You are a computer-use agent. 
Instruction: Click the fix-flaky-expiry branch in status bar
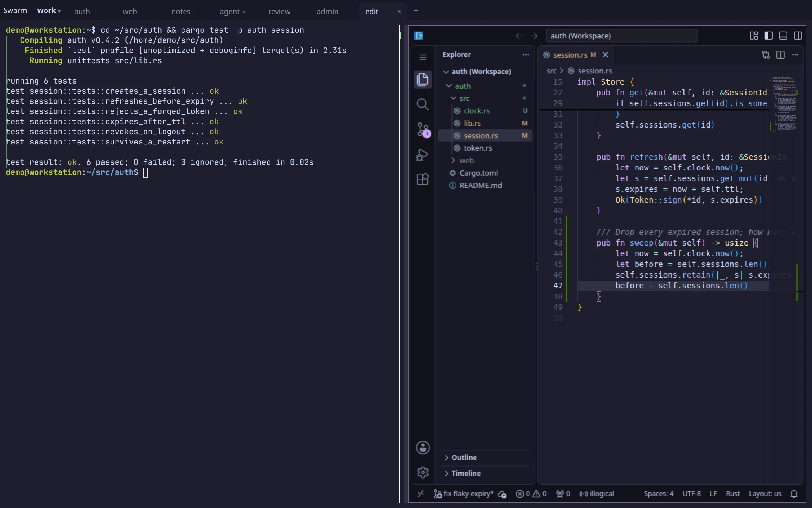(464, 494)
